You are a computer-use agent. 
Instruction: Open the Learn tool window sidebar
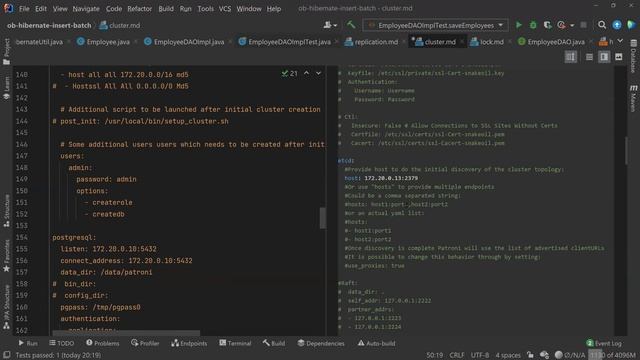point(7,88)
